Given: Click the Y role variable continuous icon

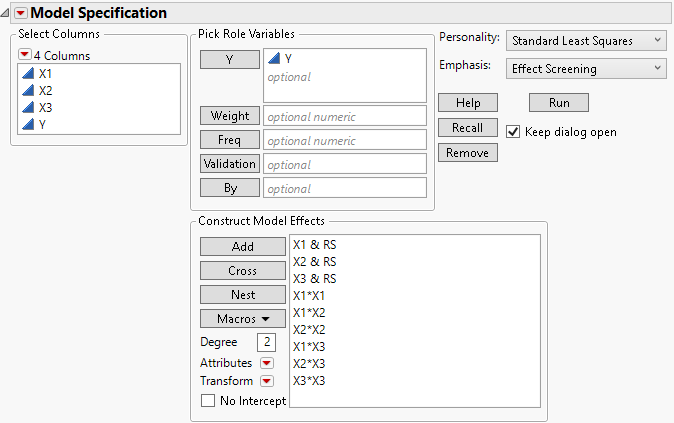Looking at the screenshot, I should 274,59.
